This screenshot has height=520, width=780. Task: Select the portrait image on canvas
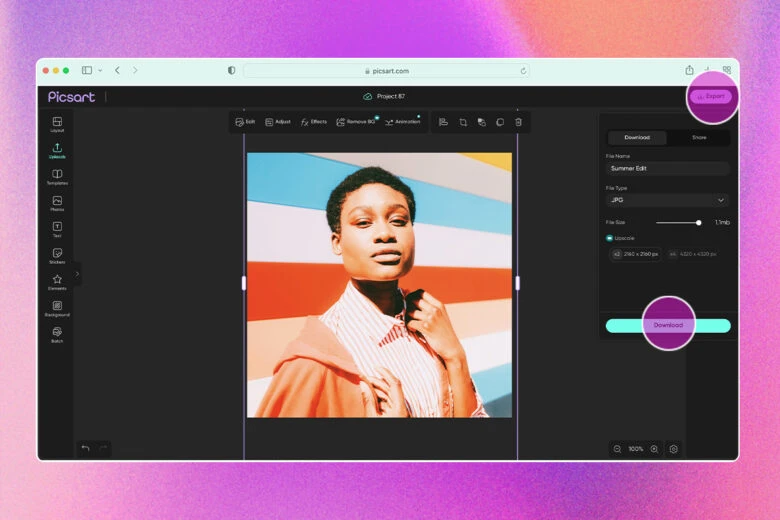(380, 285)
